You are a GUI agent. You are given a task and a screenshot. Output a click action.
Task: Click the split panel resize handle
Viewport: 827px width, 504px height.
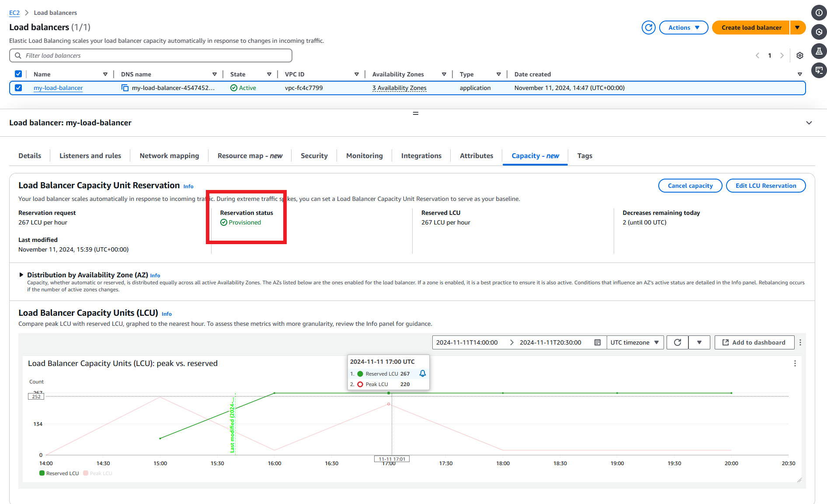[x=416, y=114]
